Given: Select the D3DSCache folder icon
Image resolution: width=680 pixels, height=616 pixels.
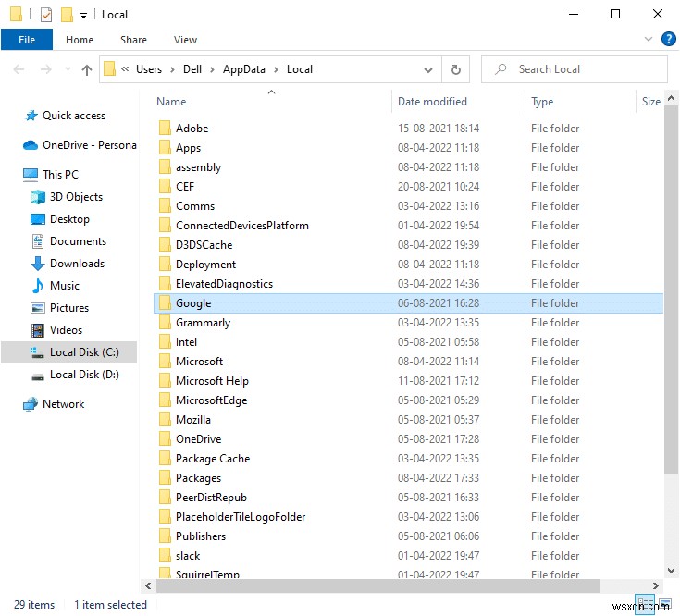Looking at the screenshot, I should [x=165, y=245].
